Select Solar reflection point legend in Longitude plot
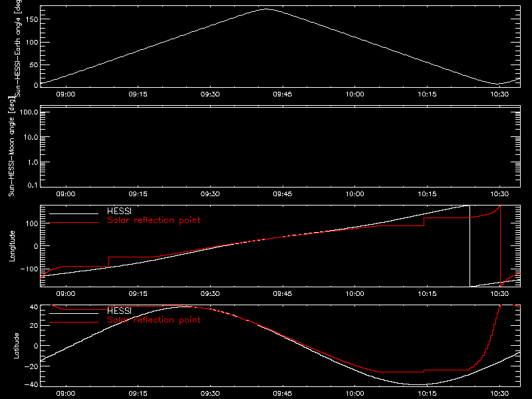The width and height of the screenshot is (532, 399). (154, 220)
